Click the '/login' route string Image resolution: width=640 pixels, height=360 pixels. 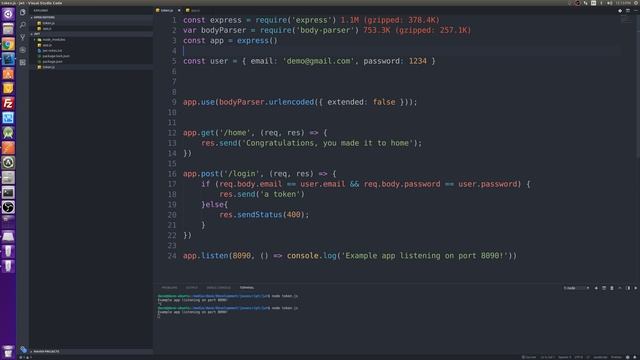click(x=242, y=173)
